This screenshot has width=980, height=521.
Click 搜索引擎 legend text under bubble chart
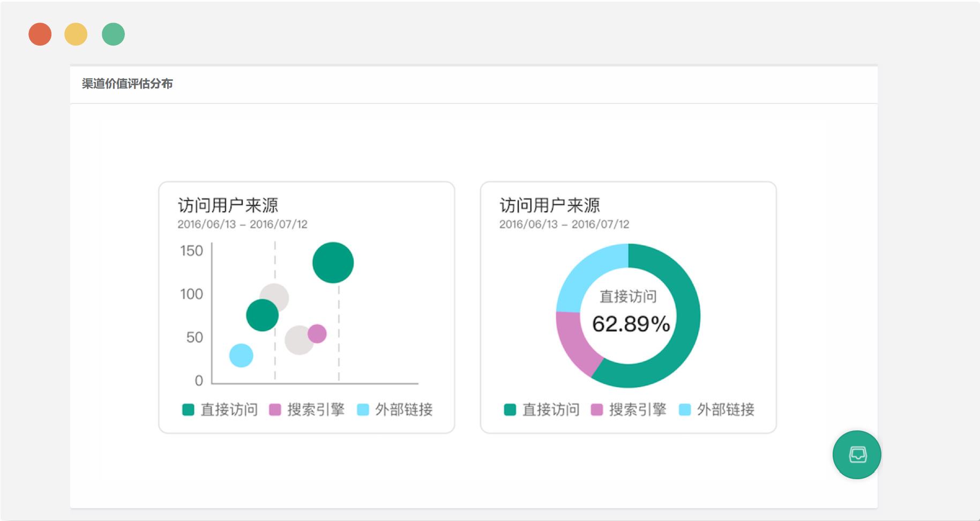coord(316,410)
